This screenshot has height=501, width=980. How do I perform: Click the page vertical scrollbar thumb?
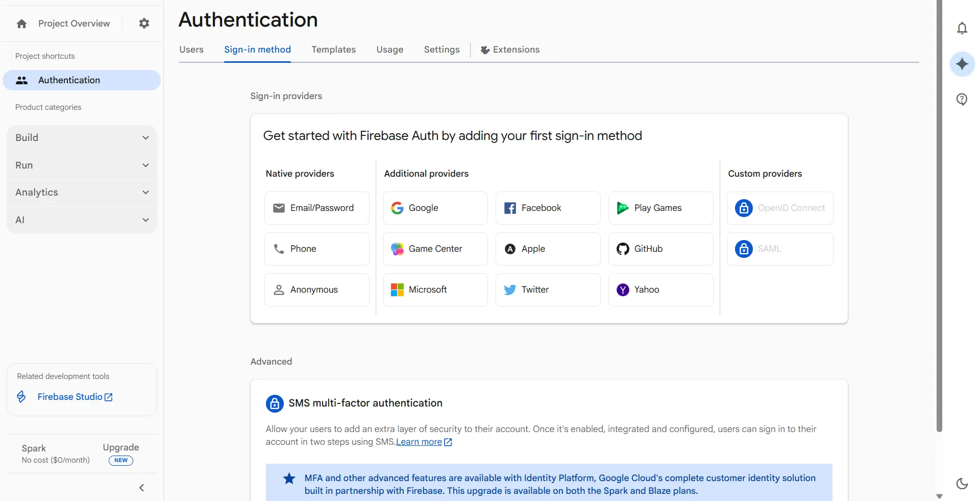[939, 216]
